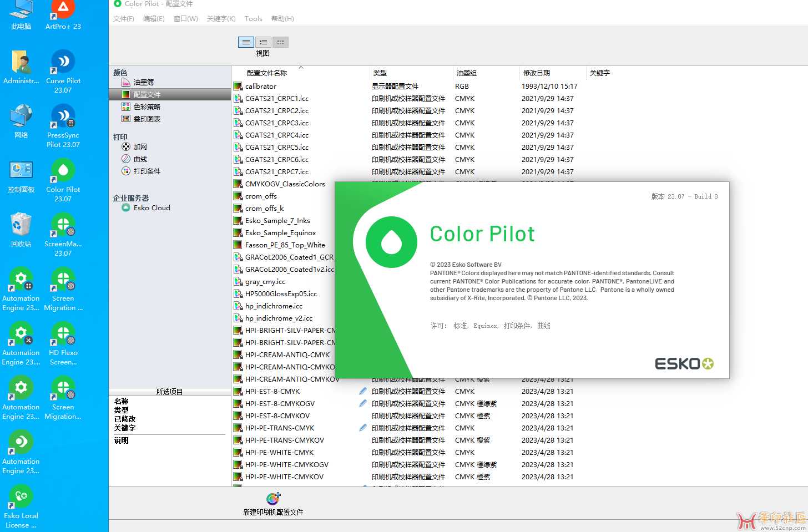Image resolution: width=808 pixels, height=532 pixels.
Task: Select the CMYKOGV_ClassicColors profile
Action: (x=285, y=184)
